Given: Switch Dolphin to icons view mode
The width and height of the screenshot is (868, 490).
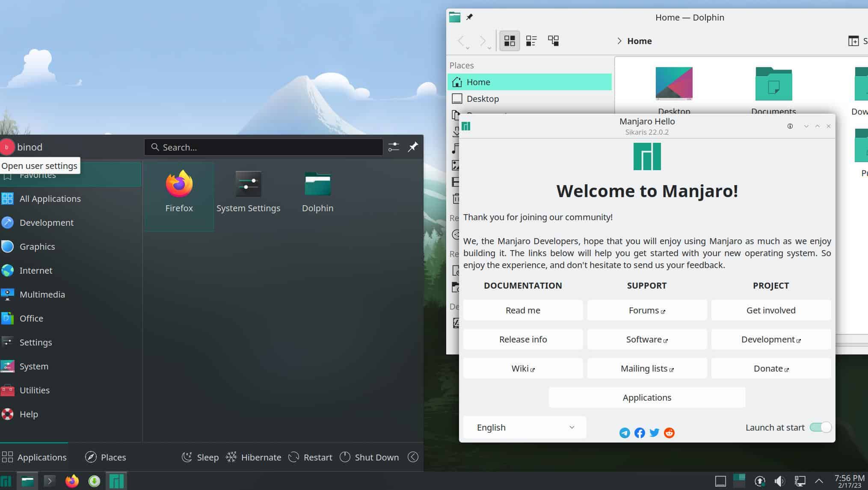Looking at the screenshot, I should (x=510, y=41).
